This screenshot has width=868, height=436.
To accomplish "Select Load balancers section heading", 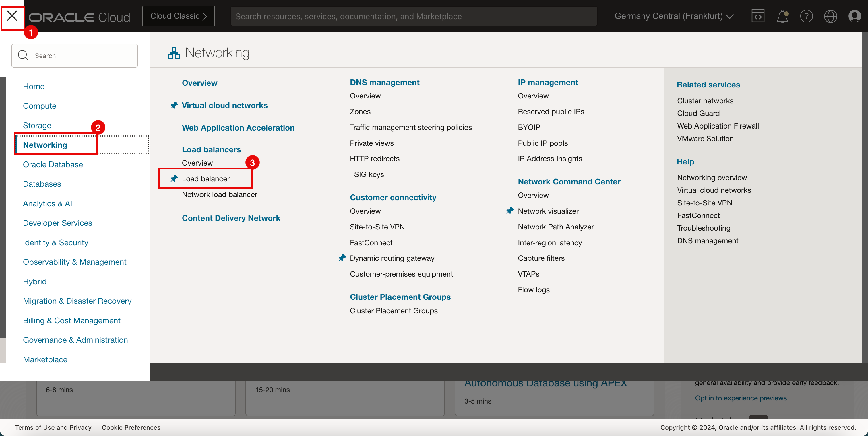I will [x=212, y=150].
